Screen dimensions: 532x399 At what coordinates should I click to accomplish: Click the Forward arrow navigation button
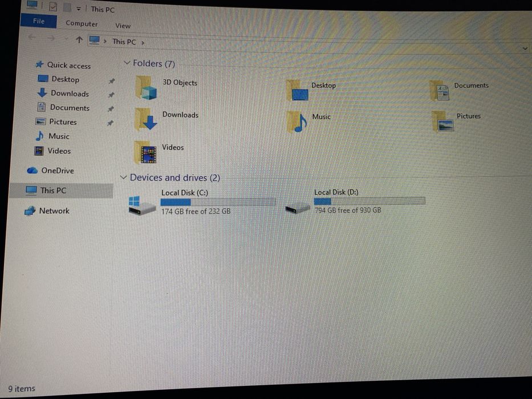point(51,38)
